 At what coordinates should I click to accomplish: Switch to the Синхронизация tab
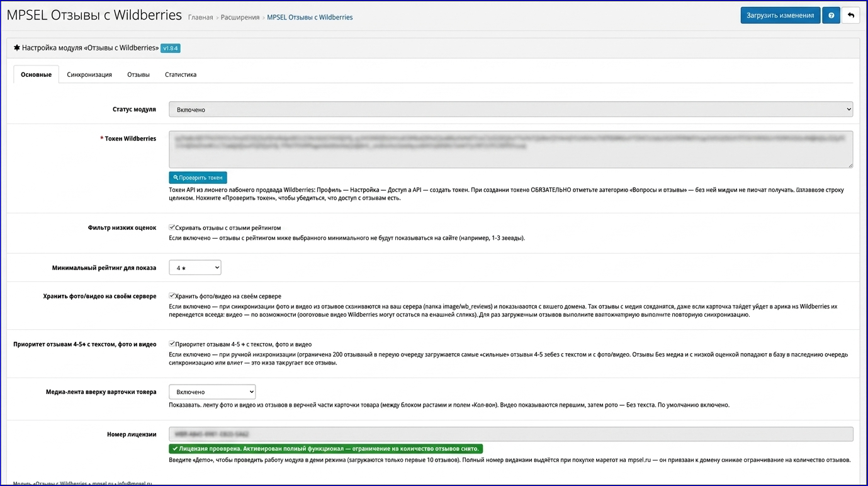(89, 74)
